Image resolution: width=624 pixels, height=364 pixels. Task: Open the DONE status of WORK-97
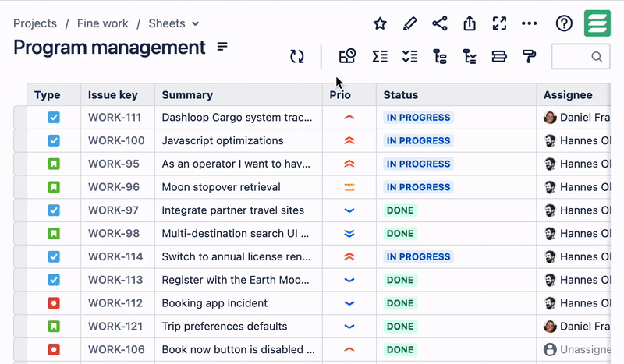(400, 210)
